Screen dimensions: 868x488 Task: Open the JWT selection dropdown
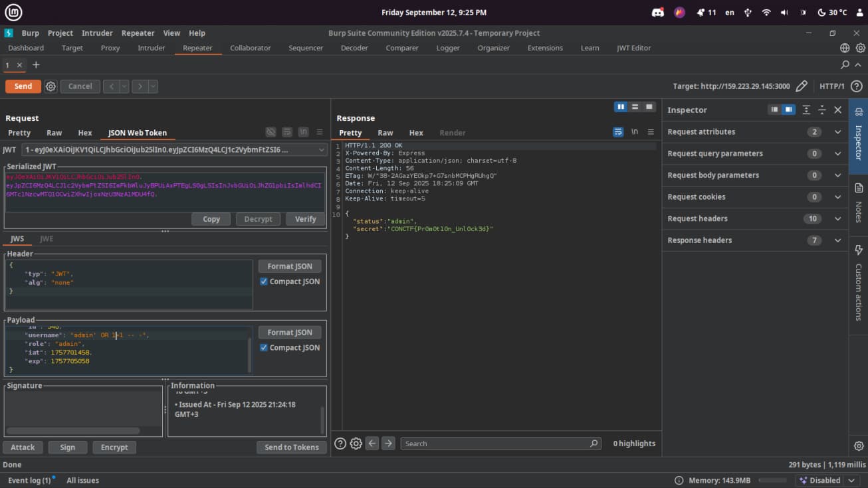(x=173, y=150)
